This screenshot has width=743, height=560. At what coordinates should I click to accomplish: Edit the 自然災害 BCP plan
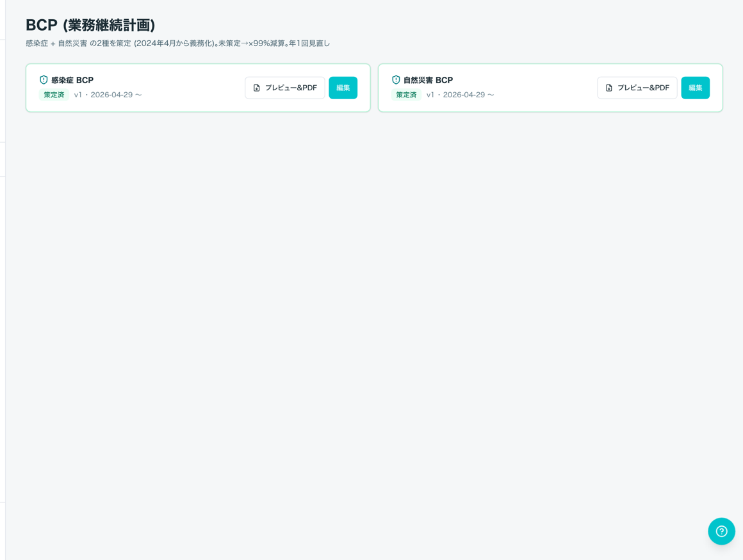tap(696, 88)
